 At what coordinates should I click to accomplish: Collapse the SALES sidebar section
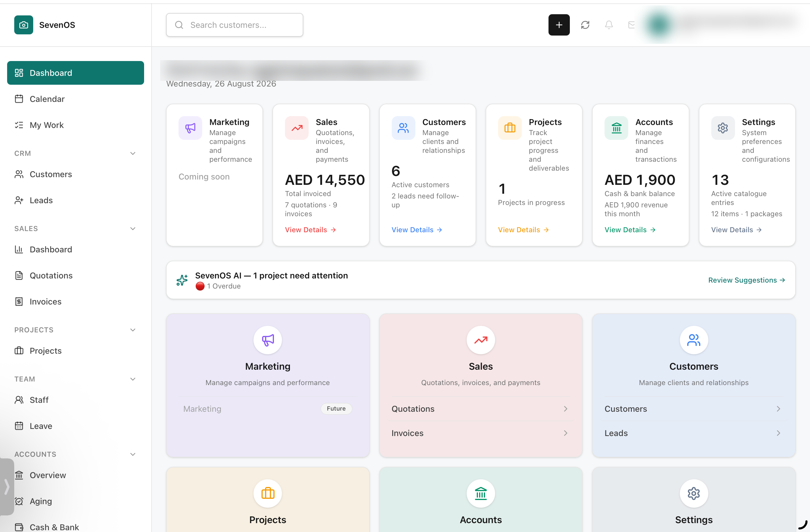coord(133,228)
